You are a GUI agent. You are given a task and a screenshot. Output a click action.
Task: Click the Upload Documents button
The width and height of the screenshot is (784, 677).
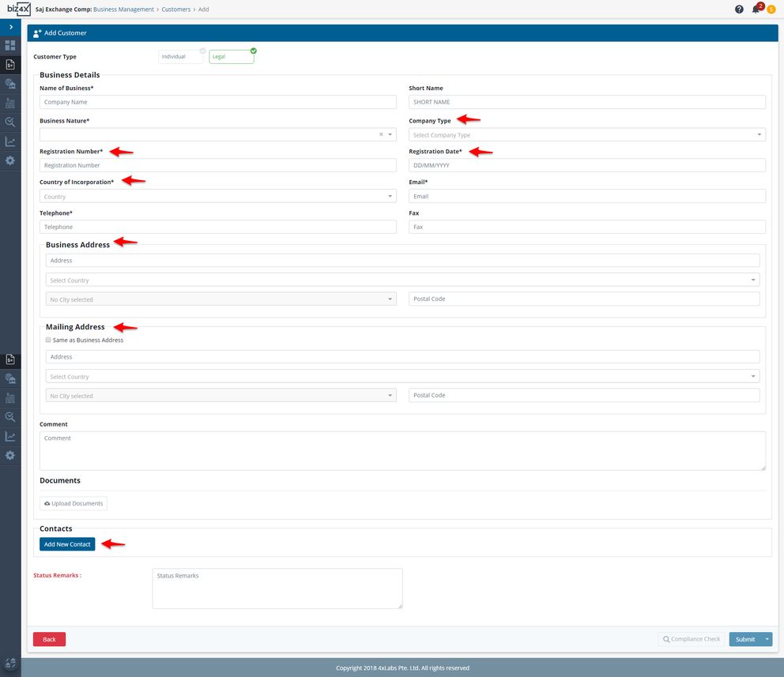click(73, 503)
